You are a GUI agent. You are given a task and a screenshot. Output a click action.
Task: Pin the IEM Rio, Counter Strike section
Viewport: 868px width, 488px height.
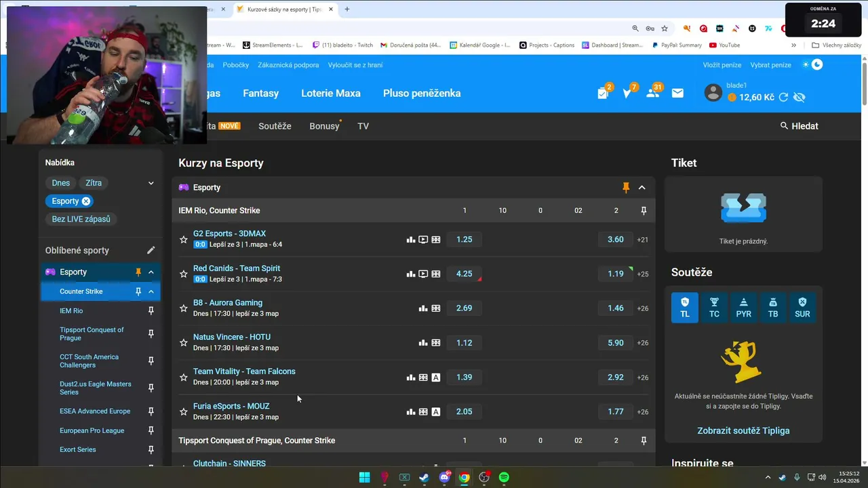(644, 211)
